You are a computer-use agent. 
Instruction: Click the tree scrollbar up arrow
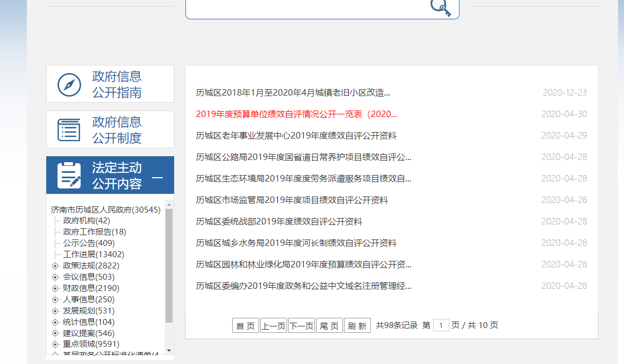click(169, 205)
